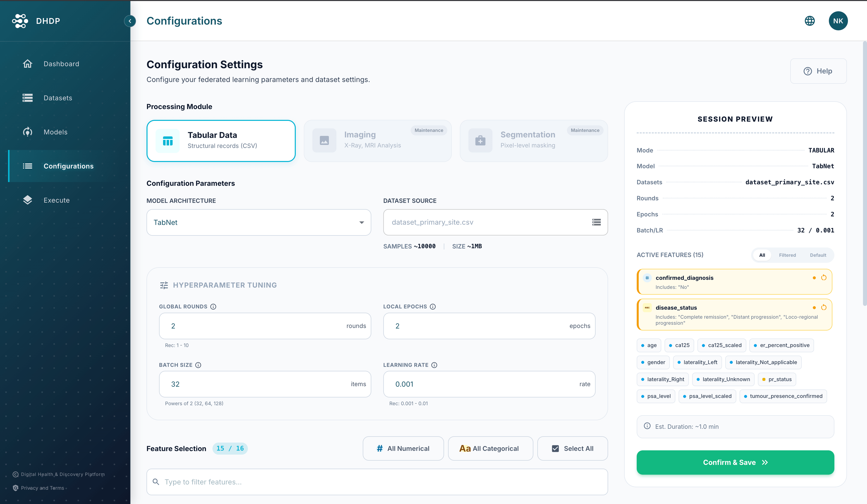Click the page vertical scrollbar
The height and width of the screenshot is (504, 867).
pos(864,172)
